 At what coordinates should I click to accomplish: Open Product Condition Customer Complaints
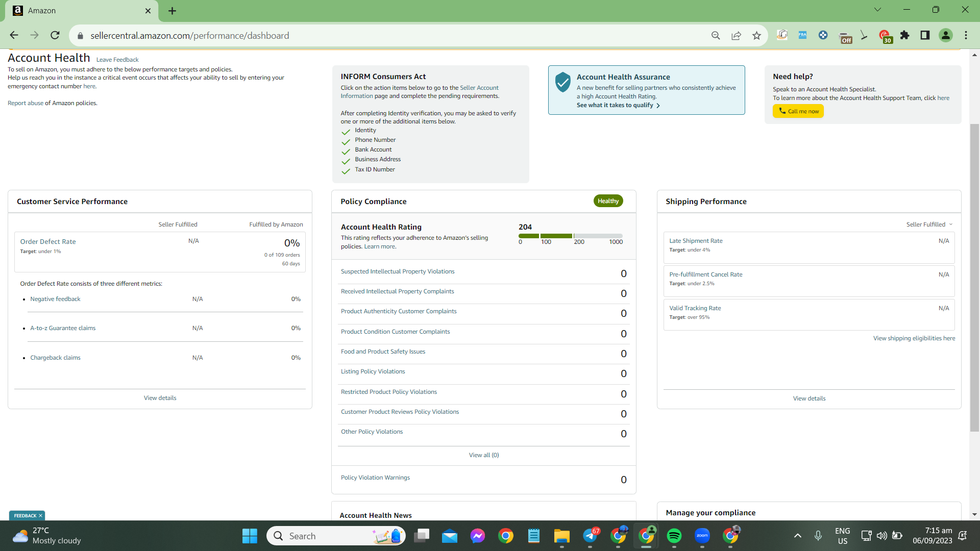click(396, 332)
